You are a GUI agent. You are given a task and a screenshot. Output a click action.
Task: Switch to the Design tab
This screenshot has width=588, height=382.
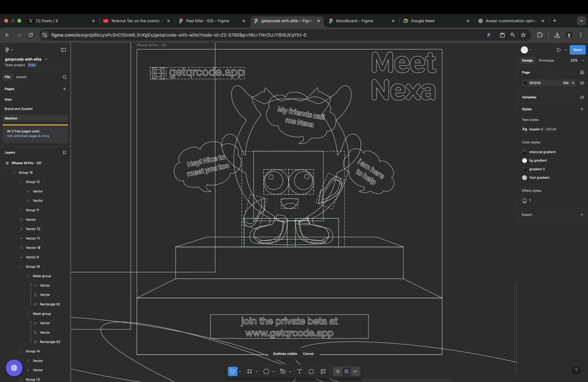527,60
